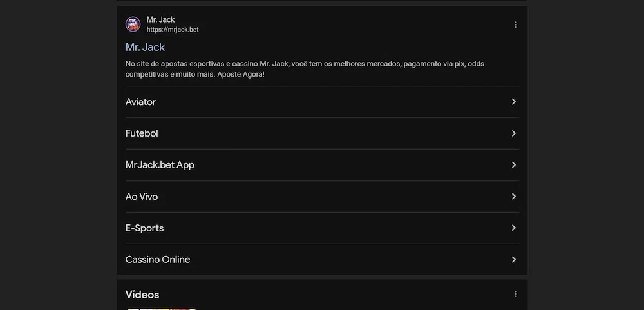644x310 pixels.
Task: Open the Cassino Online sitelink
Action: (x=322, y=260)
